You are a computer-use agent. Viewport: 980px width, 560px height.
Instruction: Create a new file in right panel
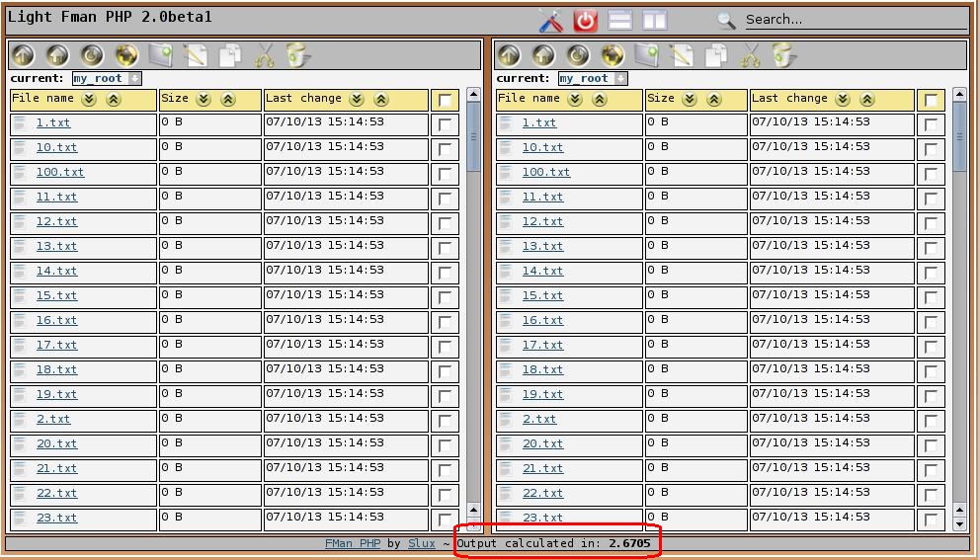pos(682,55)
